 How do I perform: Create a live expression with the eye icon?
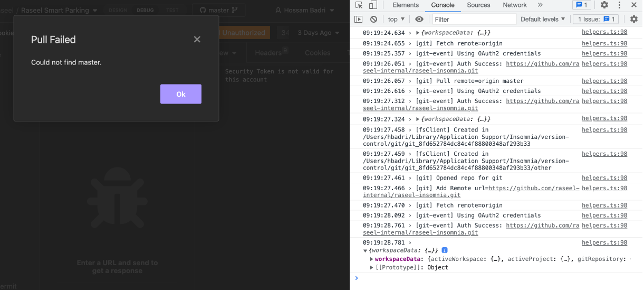[x=419, y=19]
